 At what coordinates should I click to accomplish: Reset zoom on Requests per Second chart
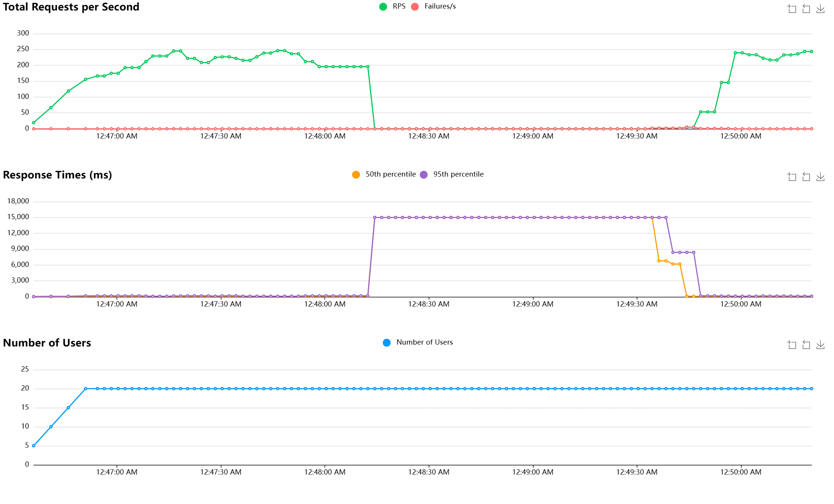point(806,9)
